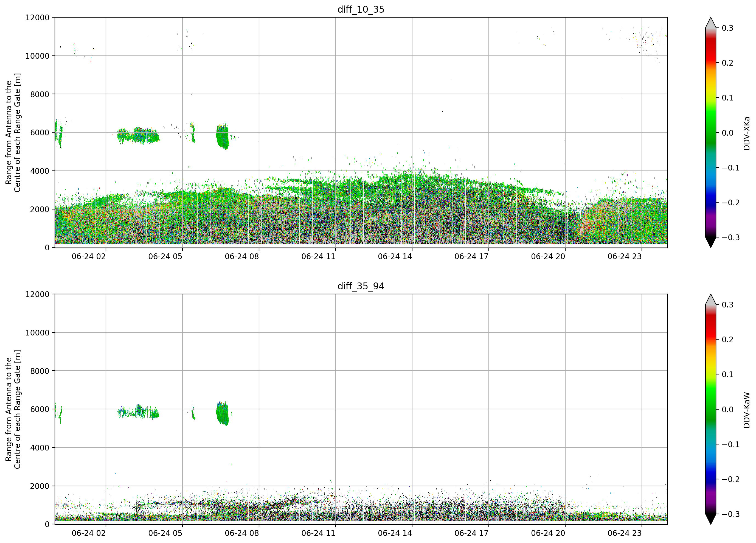This screenshot has height=543, width=756.
Task: Click the −0.1 tick on DDV-KaW colorbar
Action: click(x=731, y=445)
